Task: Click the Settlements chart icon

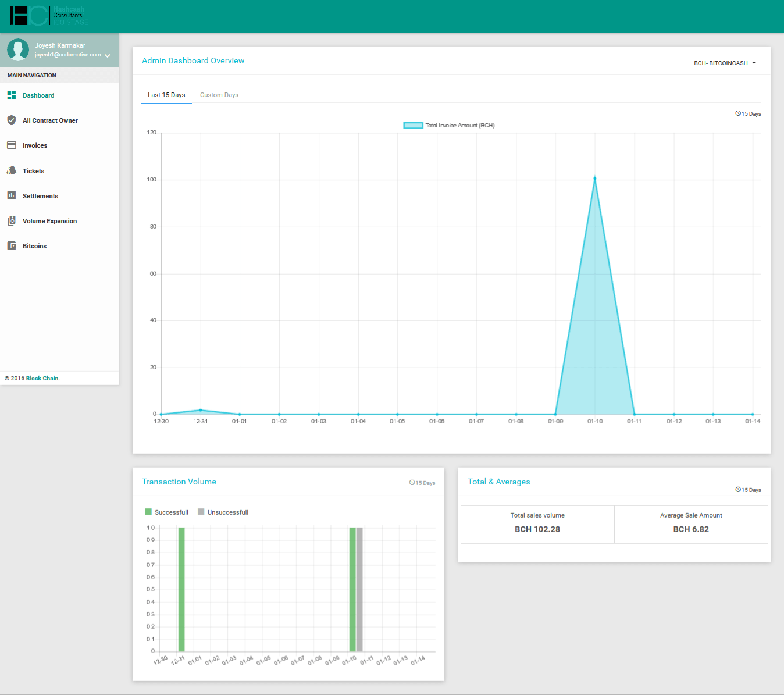Action: (12, 195)
